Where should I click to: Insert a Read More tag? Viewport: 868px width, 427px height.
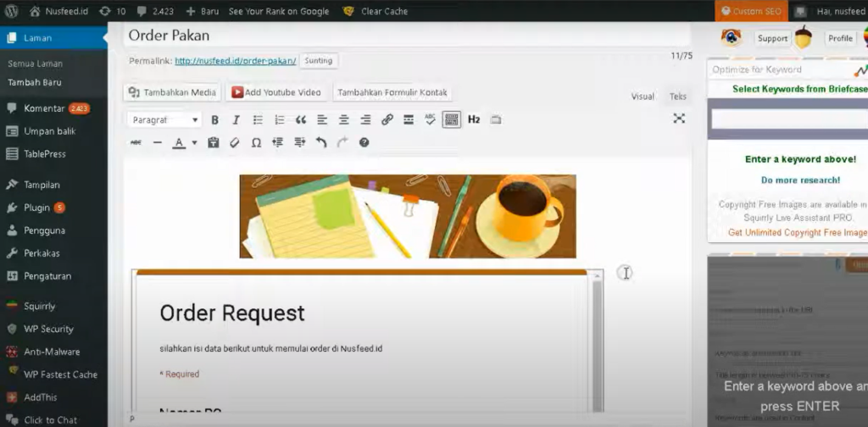click(x=409, y=120)
